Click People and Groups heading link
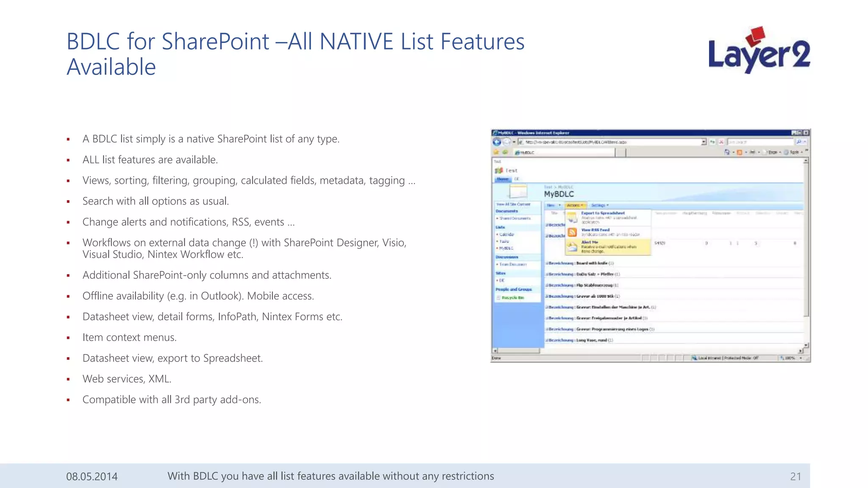This screenshot has width=868, height=488. (x=514, y=289)
